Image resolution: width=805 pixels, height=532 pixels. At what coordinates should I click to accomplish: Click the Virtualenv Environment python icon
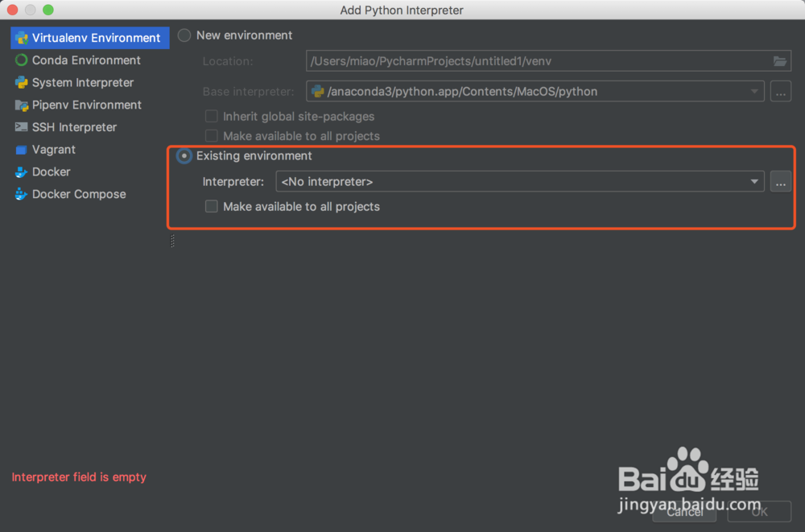[x=22, y=38]
